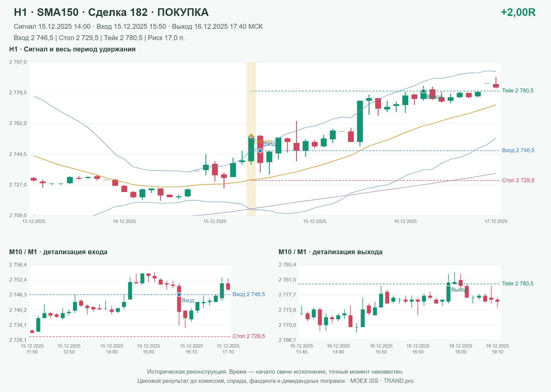Click the 2 785,4 label in exit detail chart
This screenshot has width=551, height=392.
click(287, 265)
